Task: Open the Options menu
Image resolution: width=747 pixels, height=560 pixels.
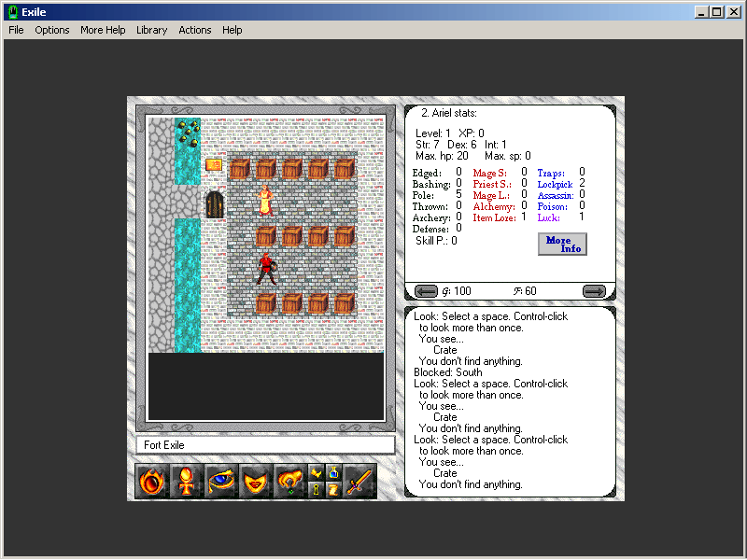Action: (52, 30)
